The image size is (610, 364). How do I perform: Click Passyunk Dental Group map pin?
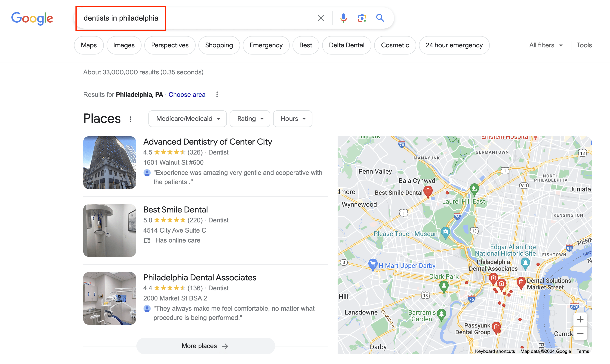click(496, 328)
